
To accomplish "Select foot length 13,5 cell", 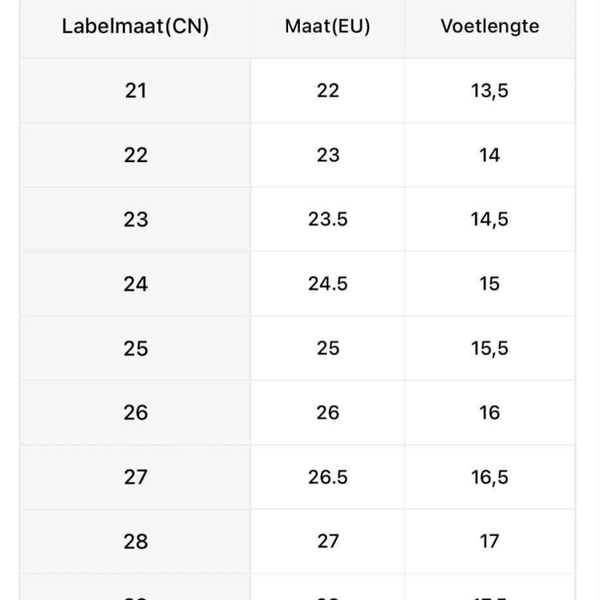I will pos(489,90).
